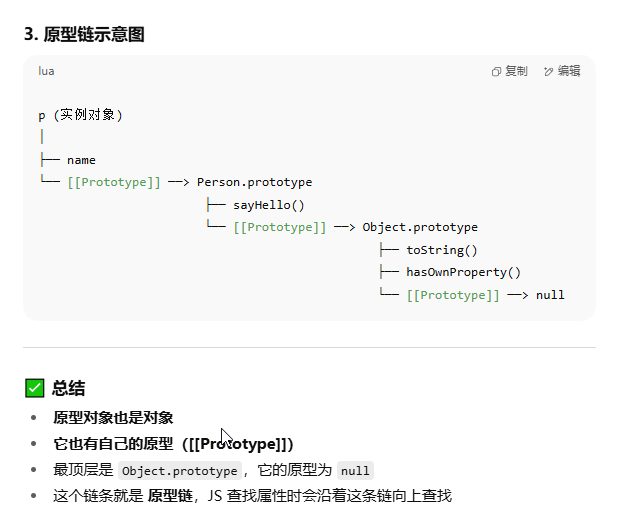Screen dimensions: 623x532
Task: Click the copy icon in code block header
Action: coord(496,72)
